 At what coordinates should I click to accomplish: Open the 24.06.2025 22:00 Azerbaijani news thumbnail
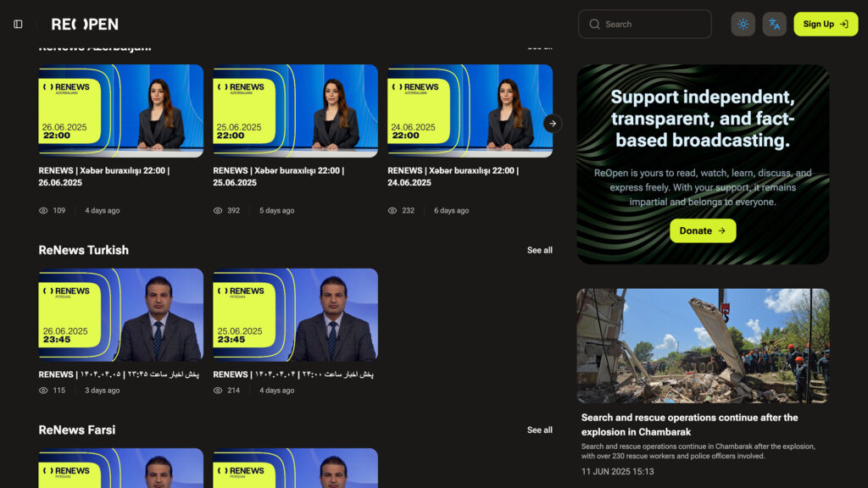[470, 111]
